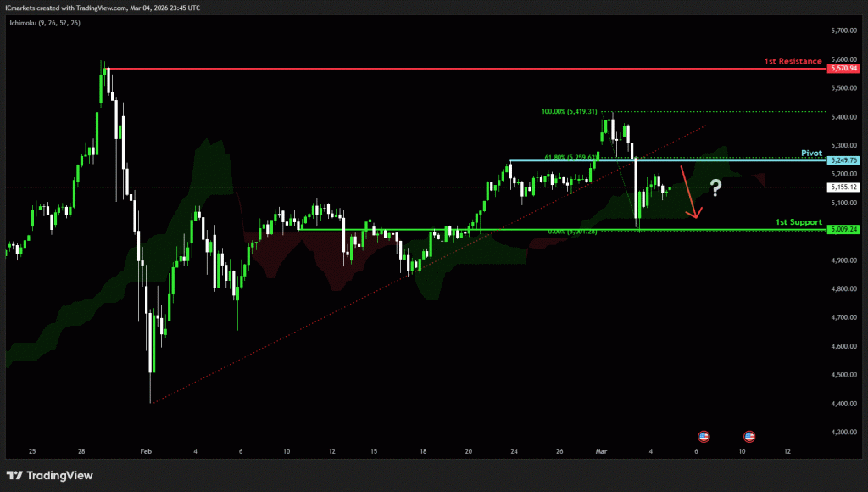The width and height of the screenshot is (868, 492).
Task: Click the red downward arrow drawing
Action: [x=690, y=193]
